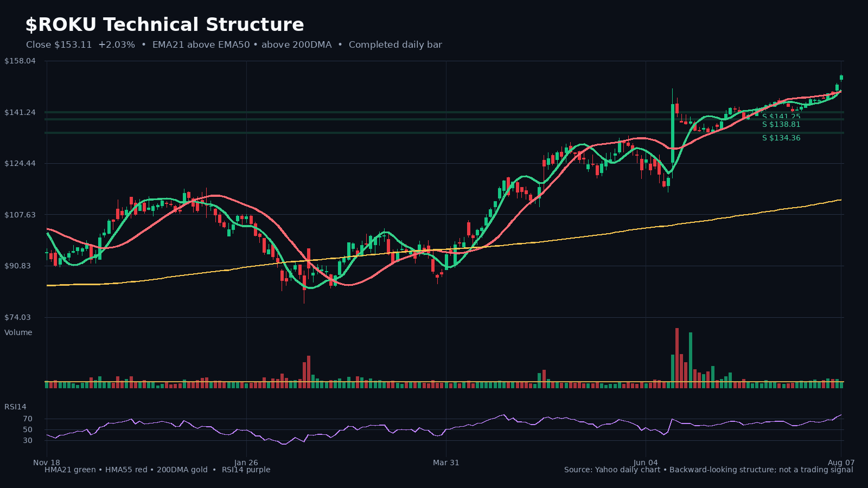Click the "Source: Yahoo daily chart" footer text
Image resolution: width=868 pixels, height=488 pixels.
612,470
